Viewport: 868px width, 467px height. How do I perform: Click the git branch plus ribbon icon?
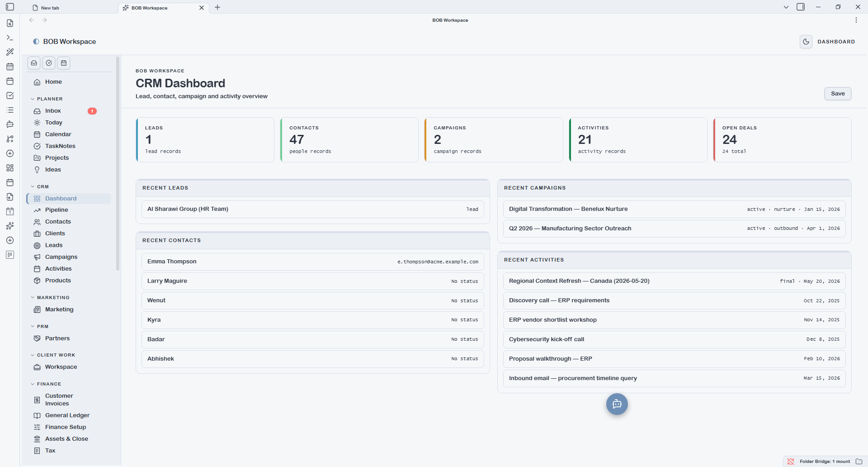pos(10,139)
